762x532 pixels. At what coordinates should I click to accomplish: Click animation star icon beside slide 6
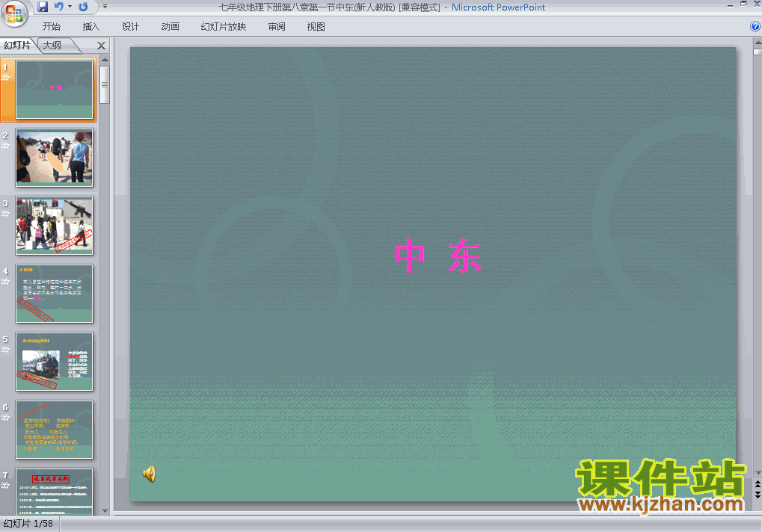(x=6, y=417)
